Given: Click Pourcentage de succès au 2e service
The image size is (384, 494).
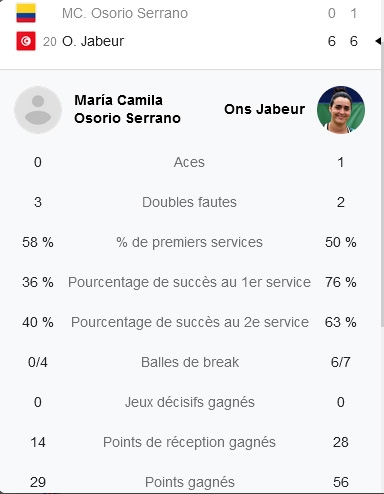Looking at the screenshot, I should [190, 322].
